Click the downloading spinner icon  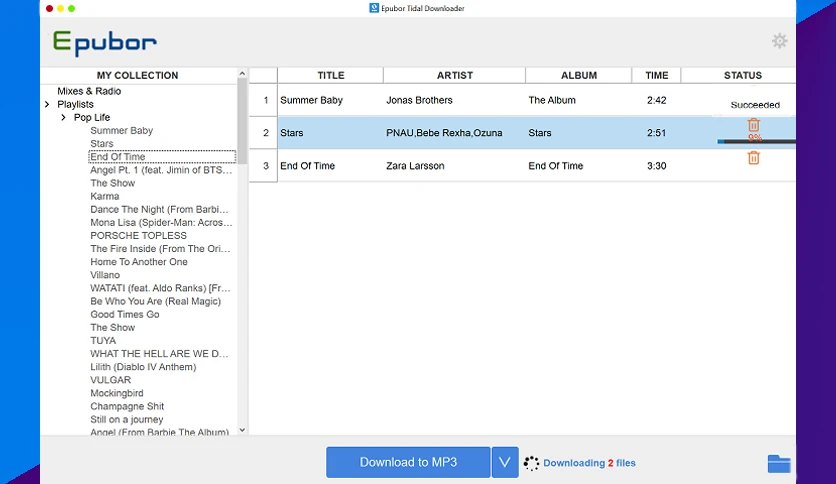coord(531,463)
